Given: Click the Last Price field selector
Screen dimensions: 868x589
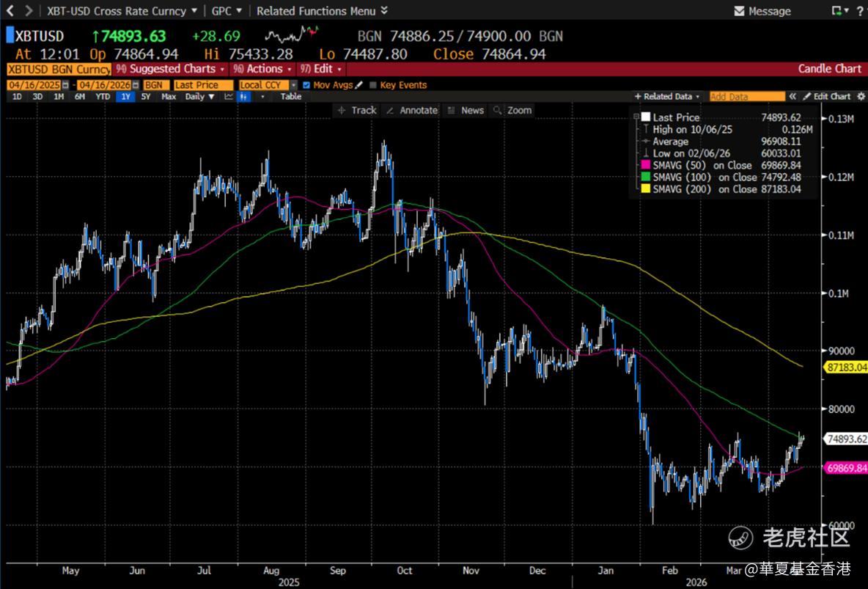Looking at the screenshot, I should click(x=204, y=85).
